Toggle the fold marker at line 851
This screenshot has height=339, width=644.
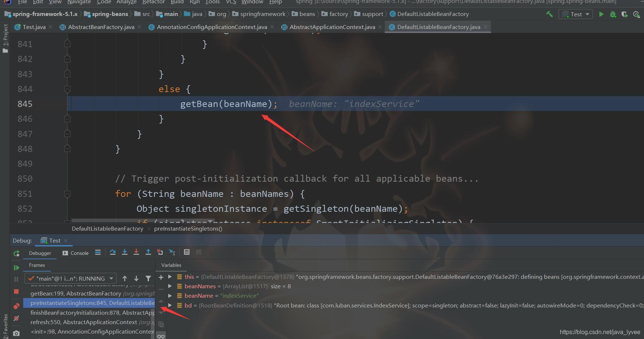(67, 194)
